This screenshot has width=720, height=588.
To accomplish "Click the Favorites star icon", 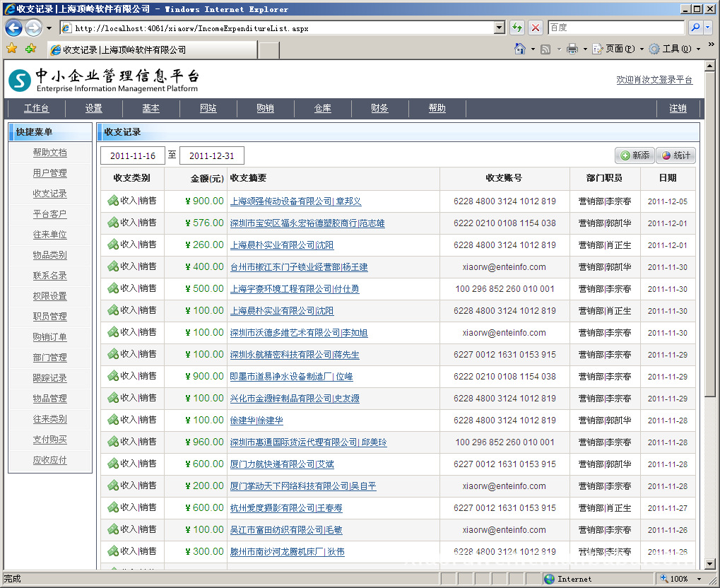I will tap(11, 49).
